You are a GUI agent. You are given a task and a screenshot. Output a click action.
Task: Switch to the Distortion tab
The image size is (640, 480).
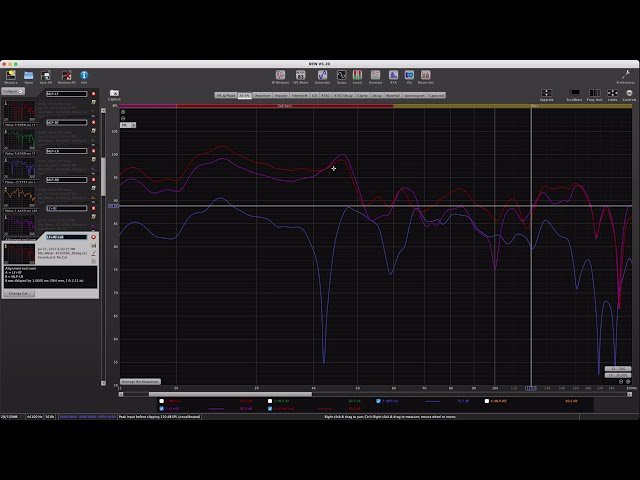pyautogui.click(x=262, y=96)
